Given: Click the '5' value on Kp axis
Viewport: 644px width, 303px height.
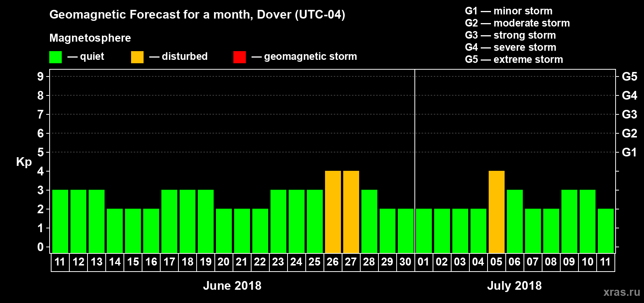Looking at the screenshot, I should (41, 152).
